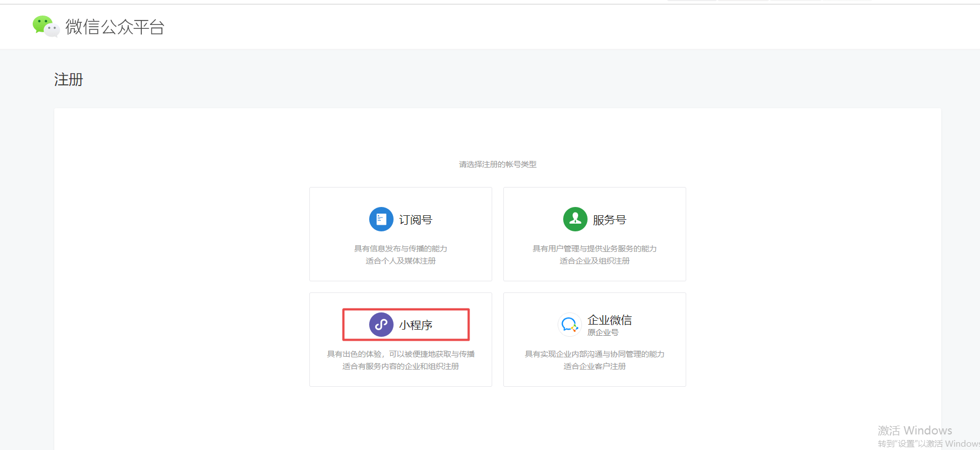Image resolution: width=980 pixels, height=450 pixels.
Task: Choose the 服务号 account type label
Action: pyautogui.click(x=610, y=220)
